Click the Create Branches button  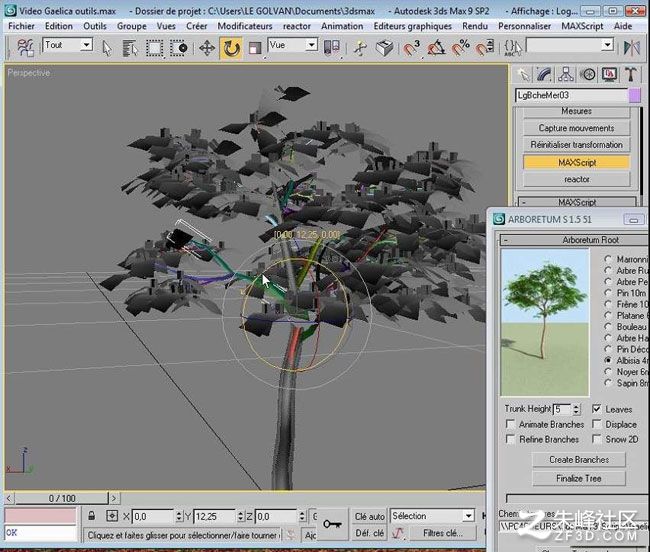[x=579, y=460]
